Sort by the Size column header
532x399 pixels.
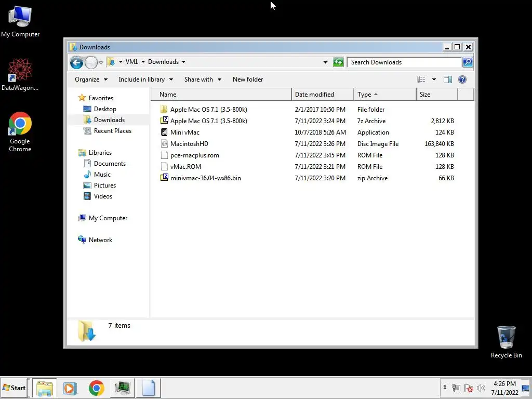click(x=437, y=95)
